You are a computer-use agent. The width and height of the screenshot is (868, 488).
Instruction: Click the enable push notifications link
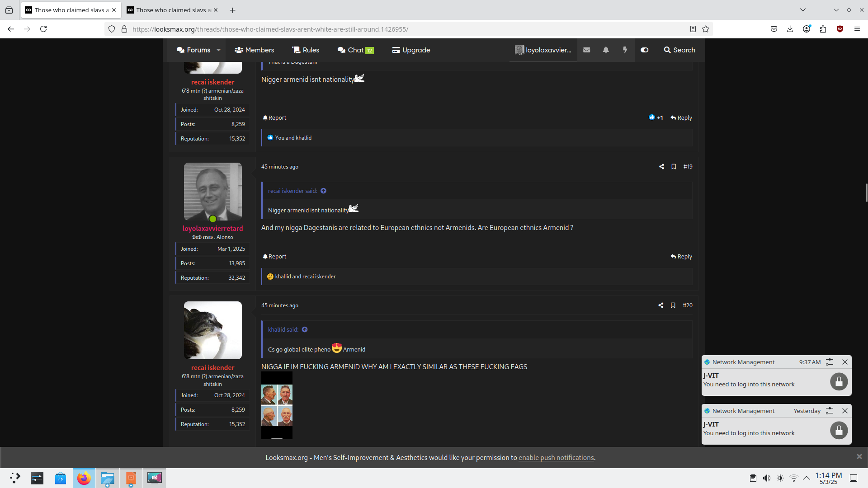pos(556,458)
